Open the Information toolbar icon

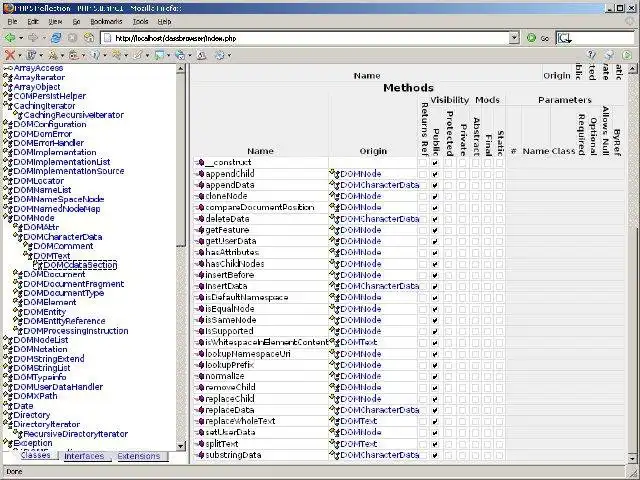[95, 55]
